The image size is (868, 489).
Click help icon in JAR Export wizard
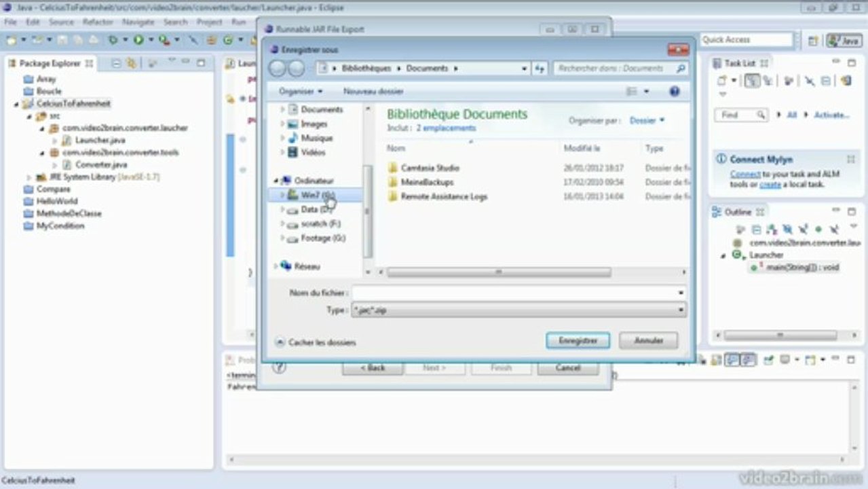tap(279, 367)
